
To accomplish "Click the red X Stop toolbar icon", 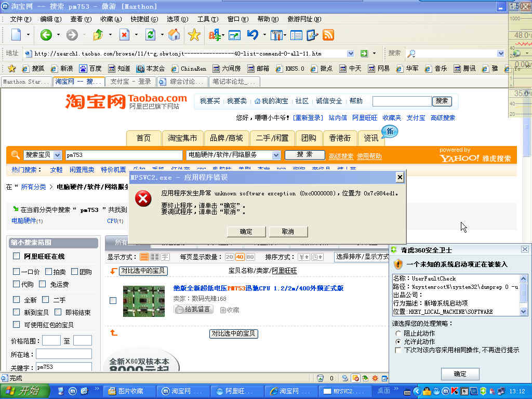I will (x=125, y=35).
